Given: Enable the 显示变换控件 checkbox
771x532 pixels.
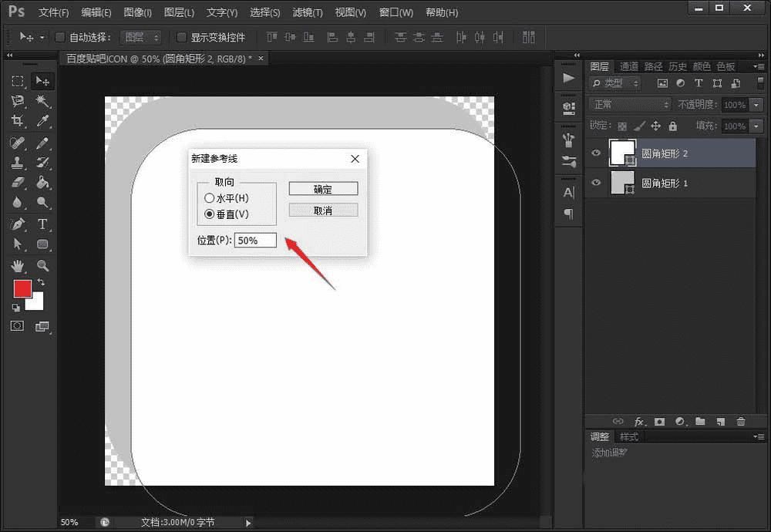Looking at the screenshot, I should click(x=182, y=37).
